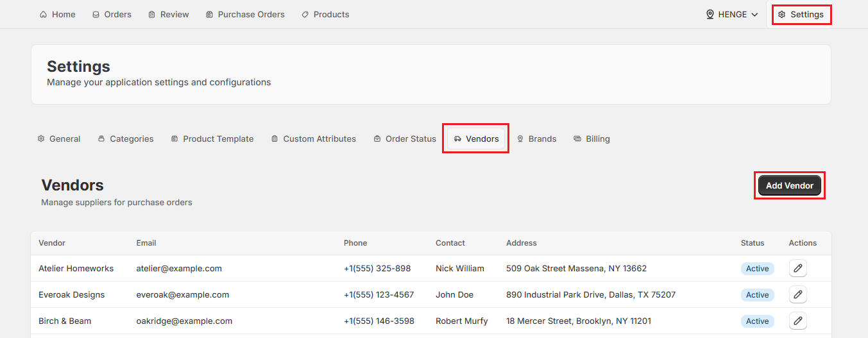Click email oakridge@example.com
Screen dimensions: 868x338
[x=184, y=321]
